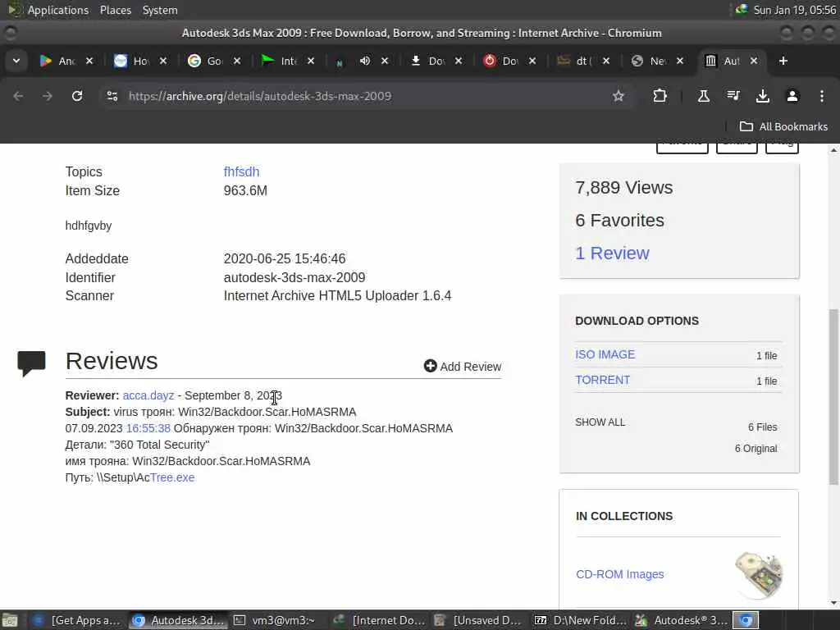Download the ISO IMAGE option
Screen dimensions: 840x630
click(x=605, y=354)
